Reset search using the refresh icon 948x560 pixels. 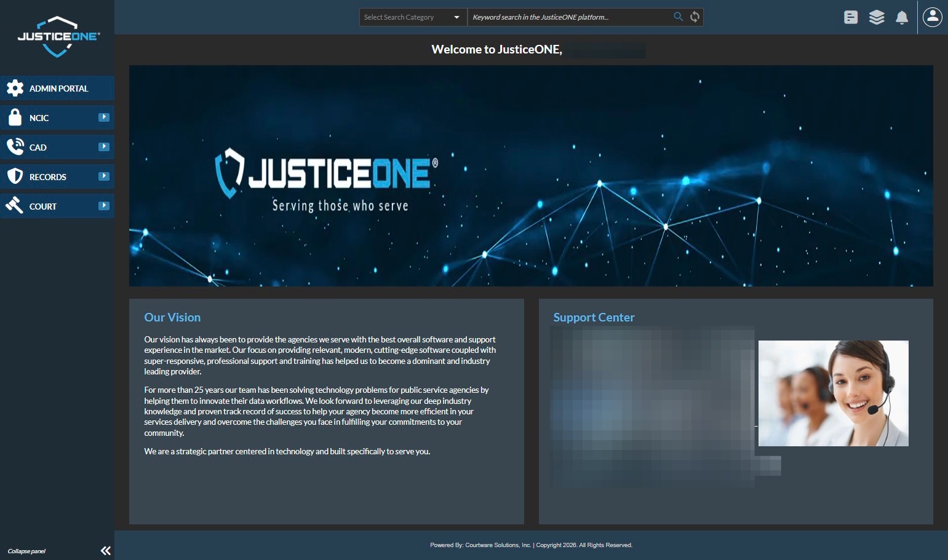tap(695, 17)
